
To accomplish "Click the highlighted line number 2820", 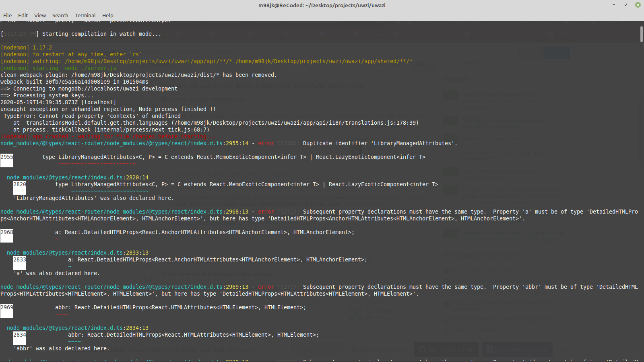I will [x=20, y=184].
